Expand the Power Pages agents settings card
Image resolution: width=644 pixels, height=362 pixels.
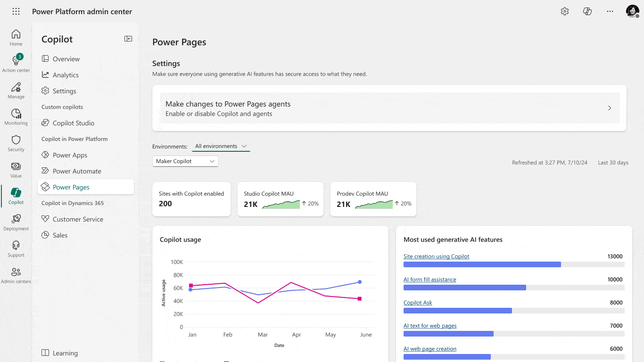pos(609,108)
